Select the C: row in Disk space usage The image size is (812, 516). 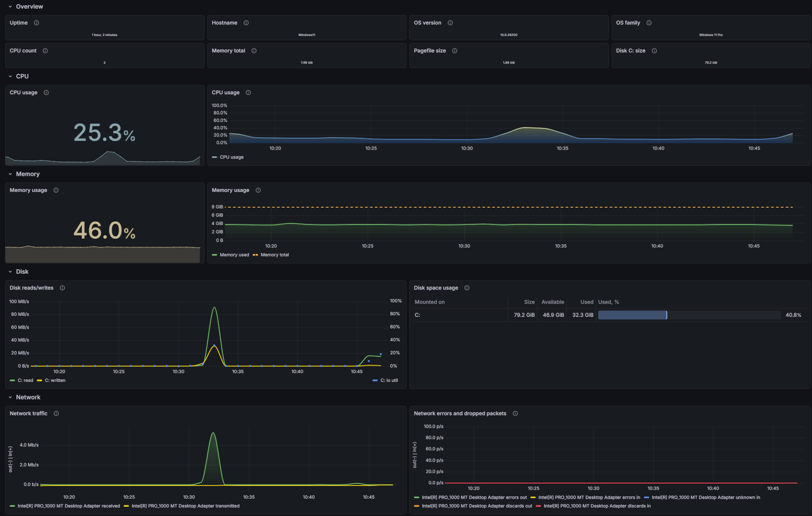(x=417, y=315)
